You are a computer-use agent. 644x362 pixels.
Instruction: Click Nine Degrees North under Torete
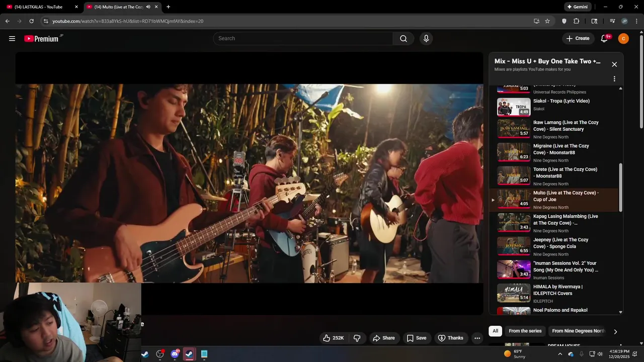550,184
